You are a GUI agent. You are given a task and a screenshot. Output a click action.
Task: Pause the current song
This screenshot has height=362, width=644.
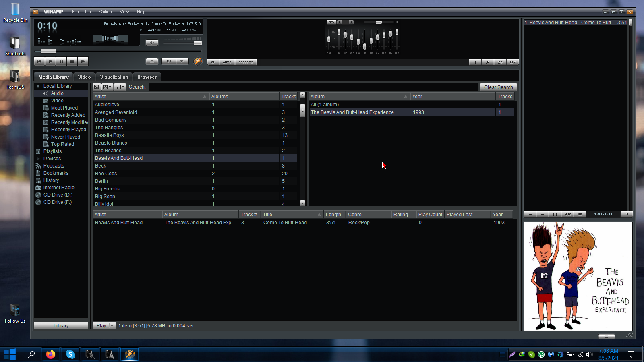point(61,61)
